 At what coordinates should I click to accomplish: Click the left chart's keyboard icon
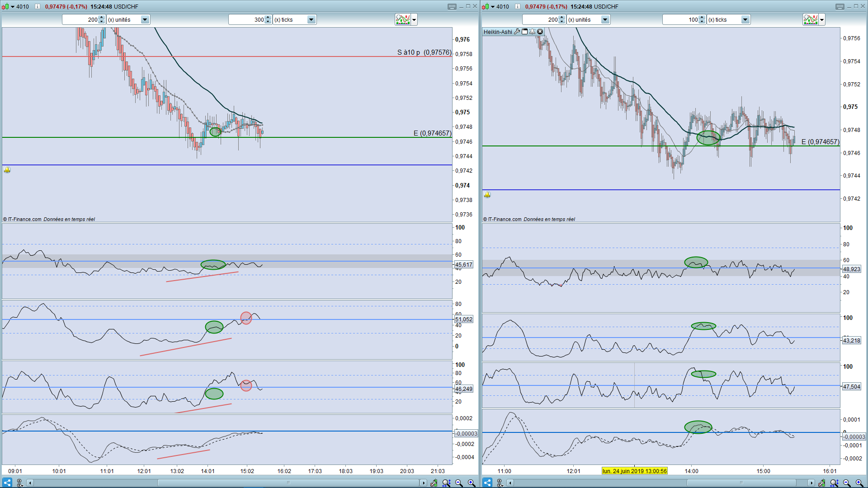click(452, 6)
